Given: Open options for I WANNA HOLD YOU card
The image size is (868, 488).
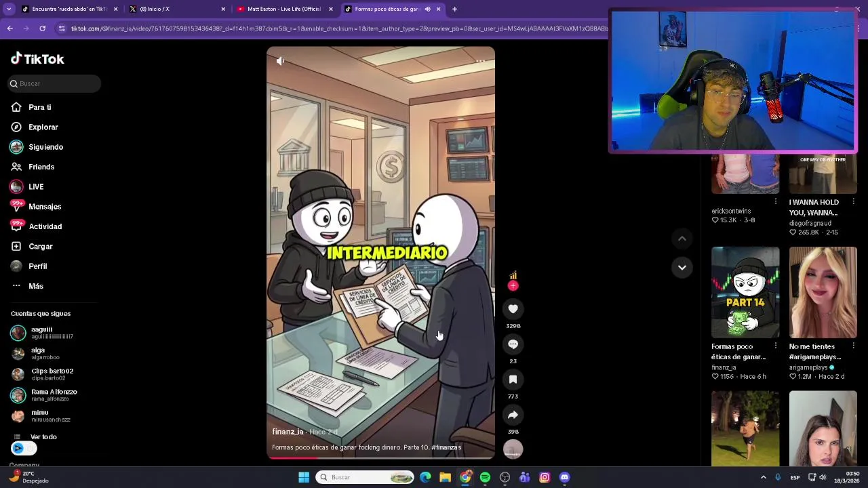Looking at the screenshot, I should (853, 202).
